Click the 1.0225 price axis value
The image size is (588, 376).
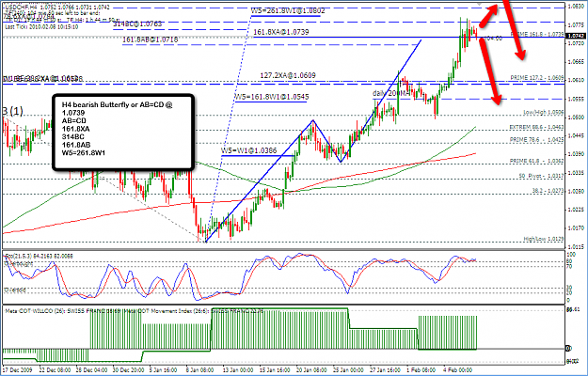[x=575, y=210]
